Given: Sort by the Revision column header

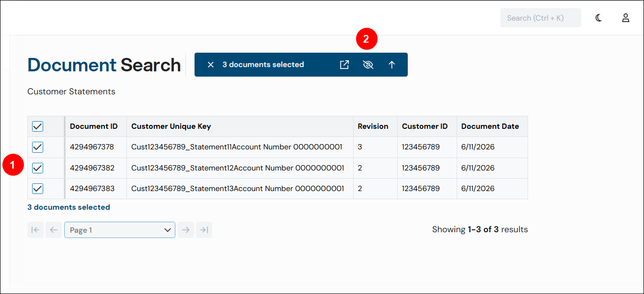Looking at the screenshot, I should point(375,126).
